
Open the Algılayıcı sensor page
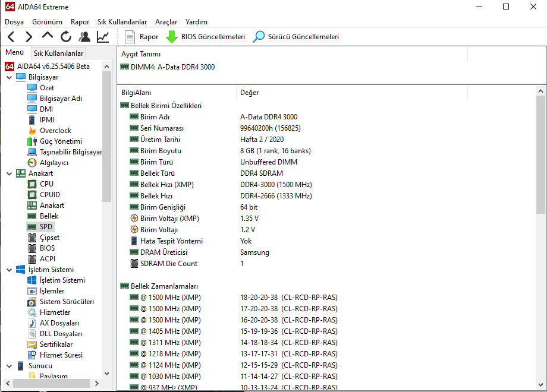(48, 163)
